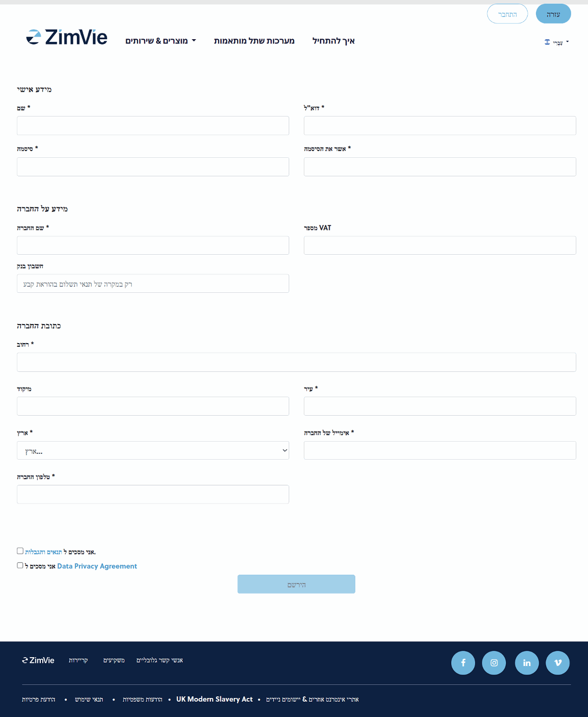Check the terms and conditions agreement box
This screenshot has width=588, height=717.
[20, 551]
